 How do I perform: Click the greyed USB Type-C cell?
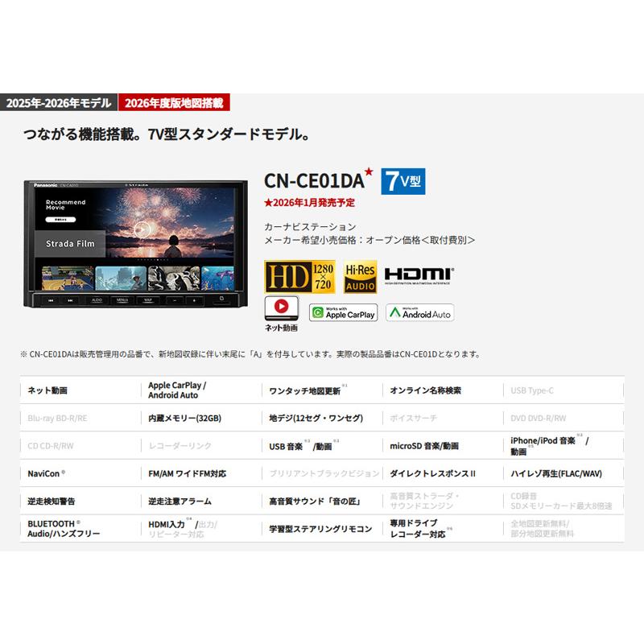563,390
